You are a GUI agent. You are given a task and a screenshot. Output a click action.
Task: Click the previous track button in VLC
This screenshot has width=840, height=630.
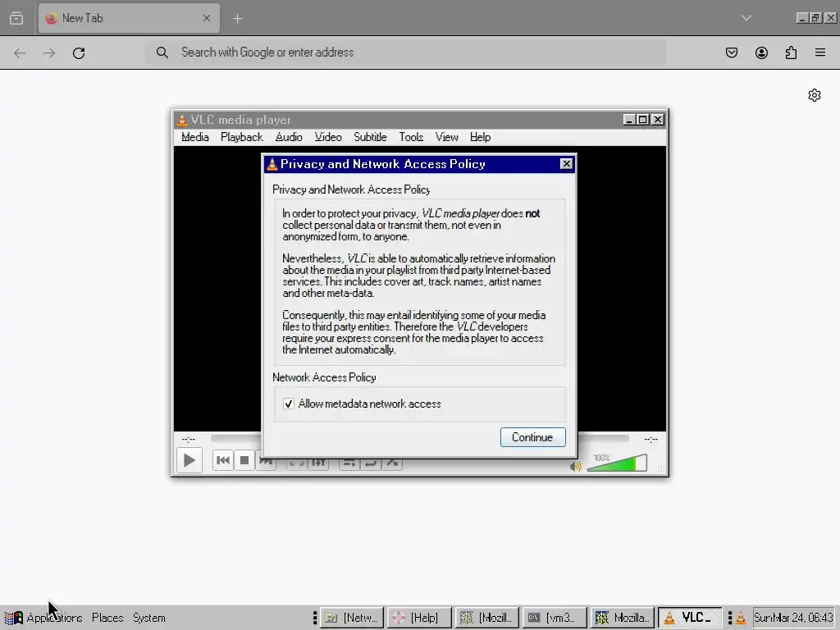click(x=223, y=460)
